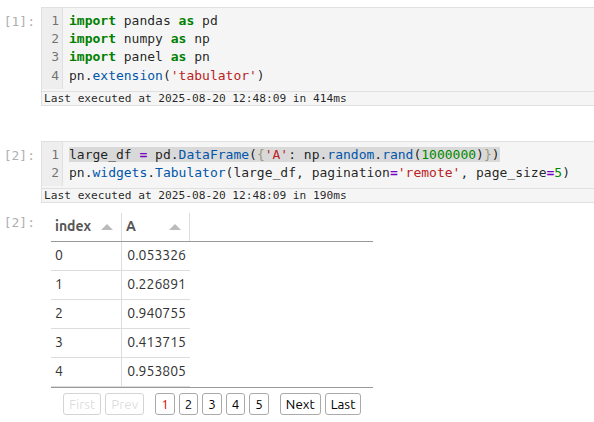Click the large_df DataFrame definition line

(284, 155)
